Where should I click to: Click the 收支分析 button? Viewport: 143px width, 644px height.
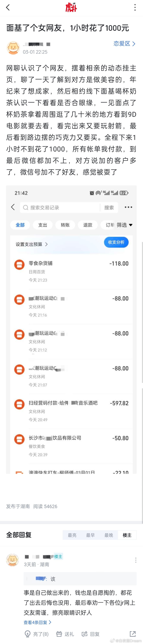click(116, 242)
